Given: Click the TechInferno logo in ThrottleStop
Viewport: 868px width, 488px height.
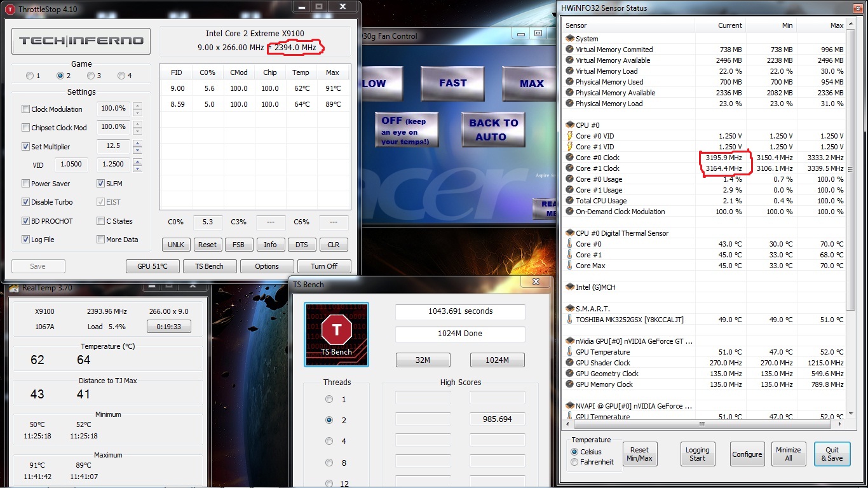Looking at the screenshot, I should tap(81, 41).
